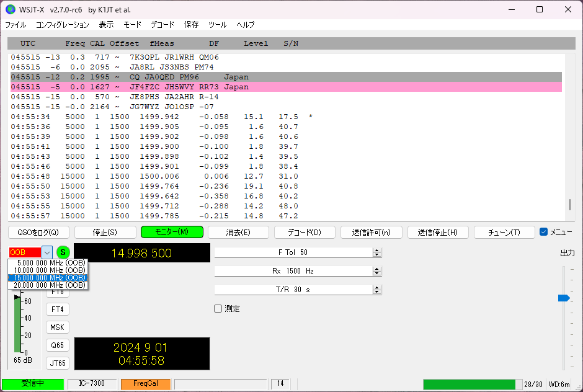583x392 pixels.
Task: Collapse the band dropdown arrow
Action: (x=47, y=252)
